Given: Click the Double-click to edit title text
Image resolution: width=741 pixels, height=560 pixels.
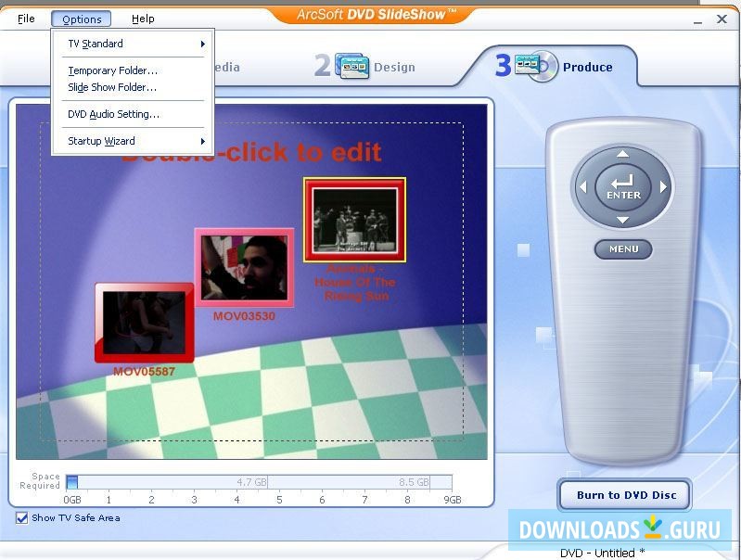Looking at the screenshot, I should click(252, 152).
